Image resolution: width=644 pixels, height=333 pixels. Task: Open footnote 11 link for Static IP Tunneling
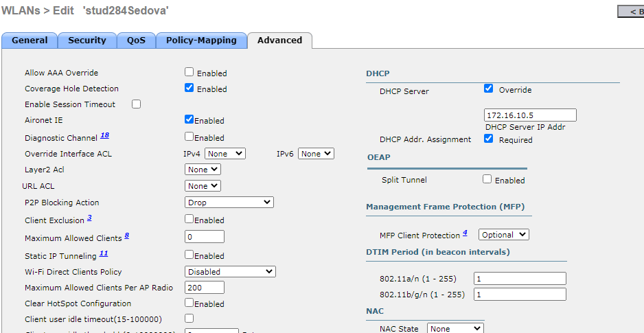(x=104, y=254)
